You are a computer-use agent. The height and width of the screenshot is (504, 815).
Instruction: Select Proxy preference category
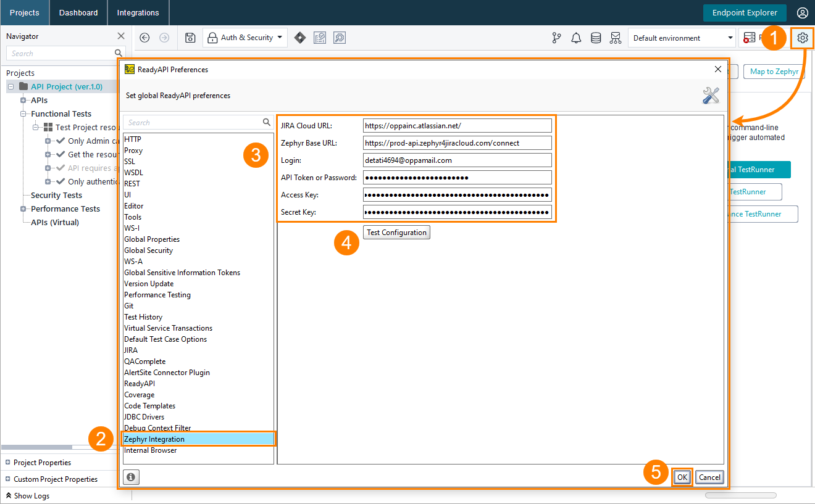(x=198, y=151)
